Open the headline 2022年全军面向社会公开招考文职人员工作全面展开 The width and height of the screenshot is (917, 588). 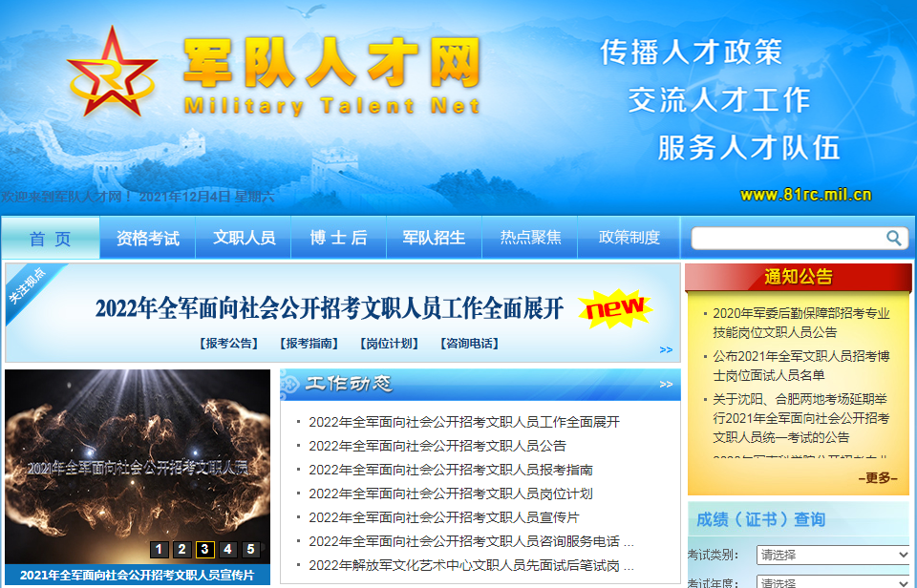coord(330,308)
